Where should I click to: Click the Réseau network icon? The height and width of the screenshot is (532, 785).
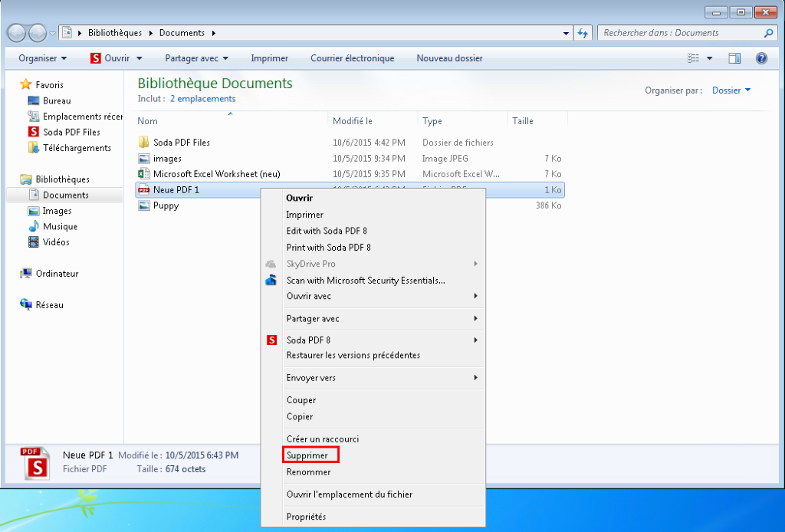(26, 304)
